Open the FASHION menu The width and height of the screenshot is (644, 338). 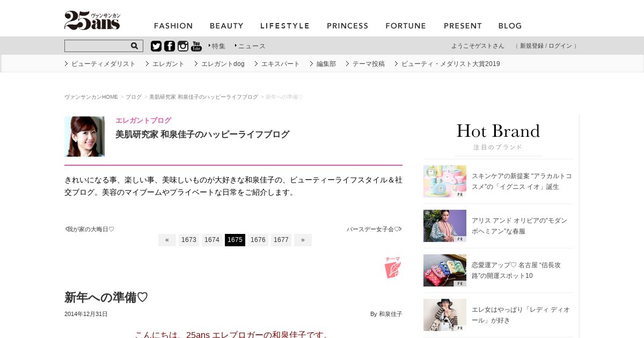coord(173,26)
